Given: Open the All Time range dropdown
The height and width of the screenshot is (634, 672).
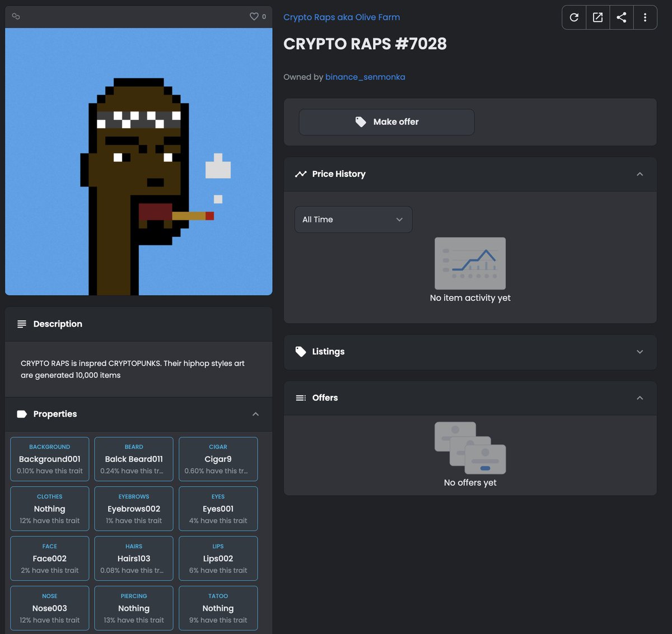Looking at the screenshot, I should [x=353, y=220].
